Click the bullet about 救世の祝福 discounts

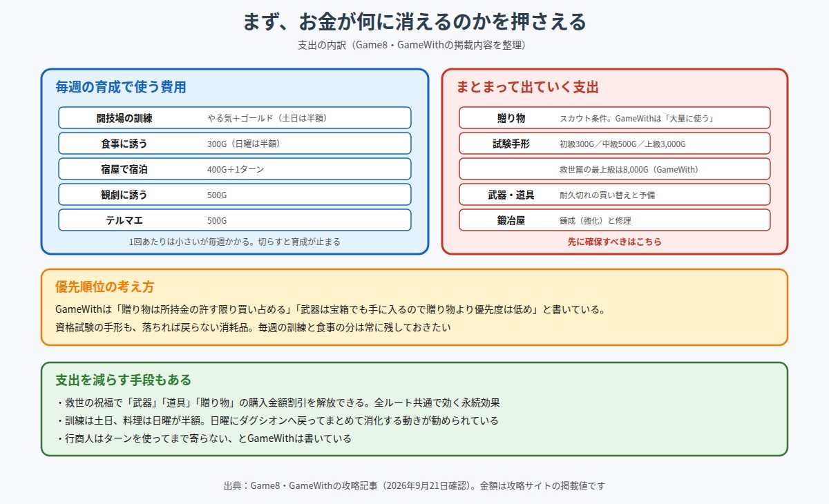(x=278, y=403)
